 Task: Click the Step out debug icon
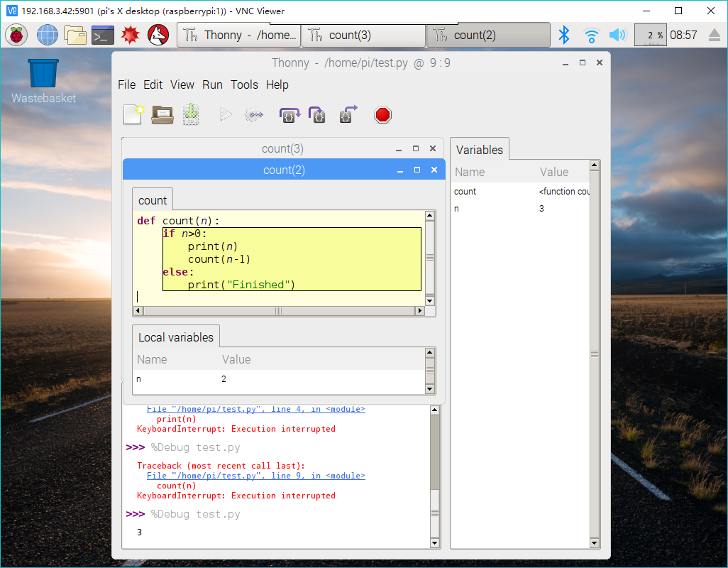coord(348,114)
